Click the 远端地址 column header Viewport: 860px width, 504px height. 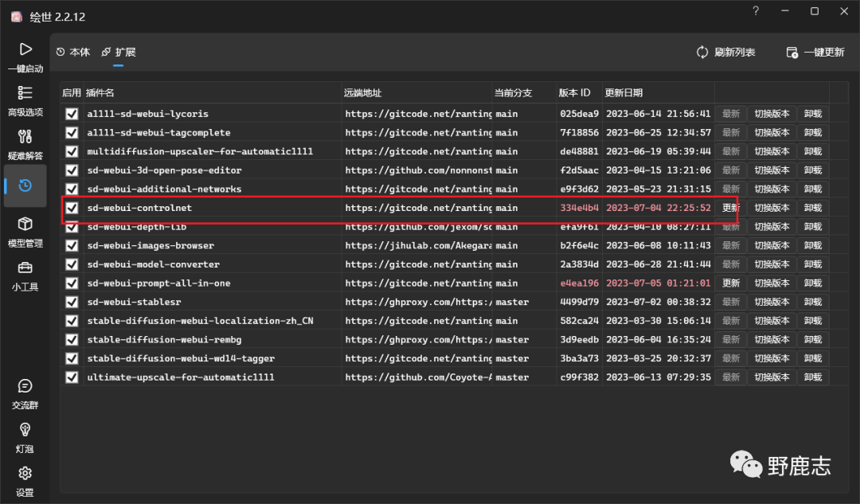click(x=416, y=92)
